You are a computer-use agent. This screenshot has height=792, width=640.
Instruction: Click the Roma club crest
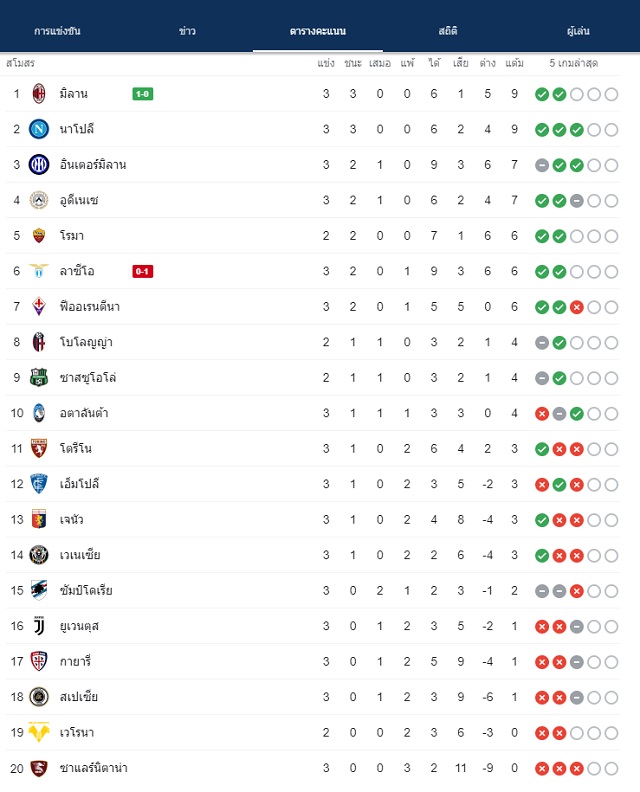coord(39,235)
